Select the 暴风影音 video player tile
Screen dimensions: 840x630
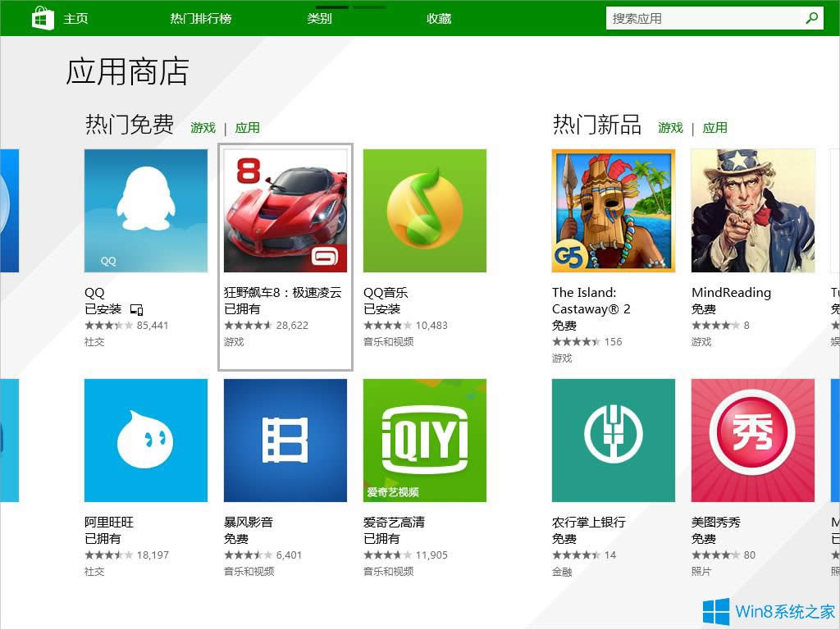285,440
